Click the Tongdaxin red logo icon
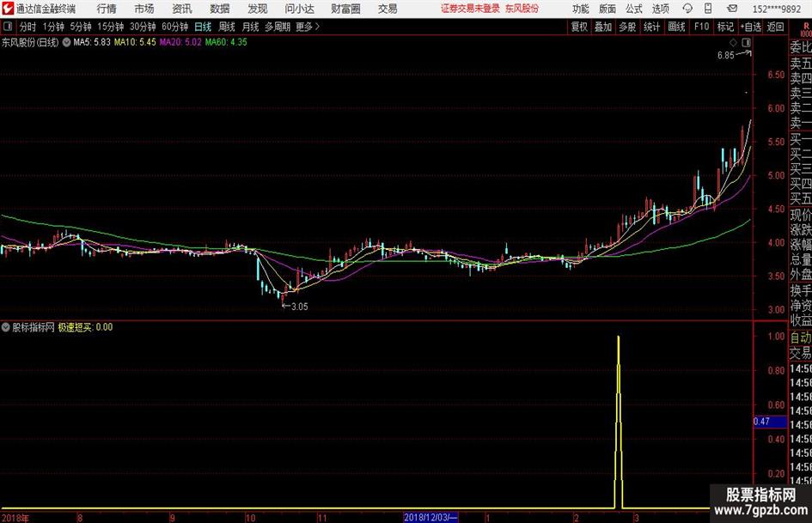The image size is (812, 523). 7,9
